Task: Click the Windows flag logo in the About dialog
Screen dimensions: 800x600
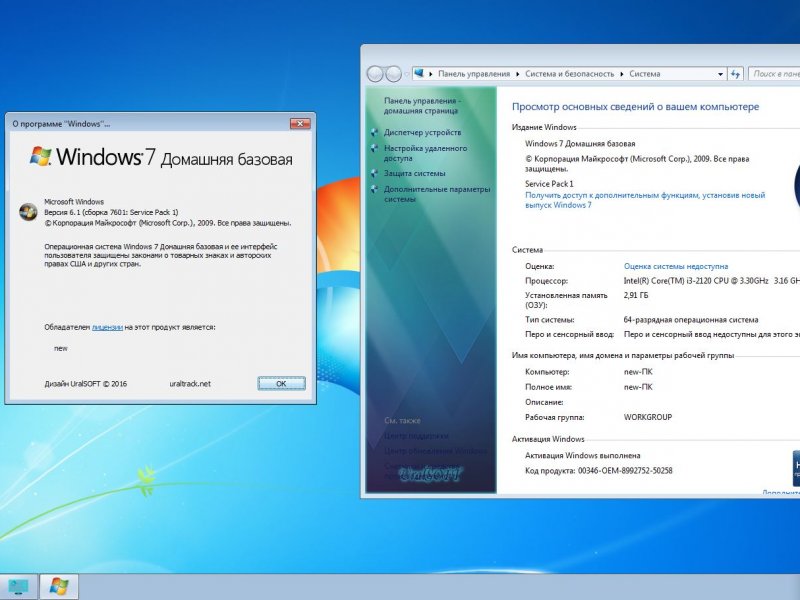Action: (x=40, y=156)
